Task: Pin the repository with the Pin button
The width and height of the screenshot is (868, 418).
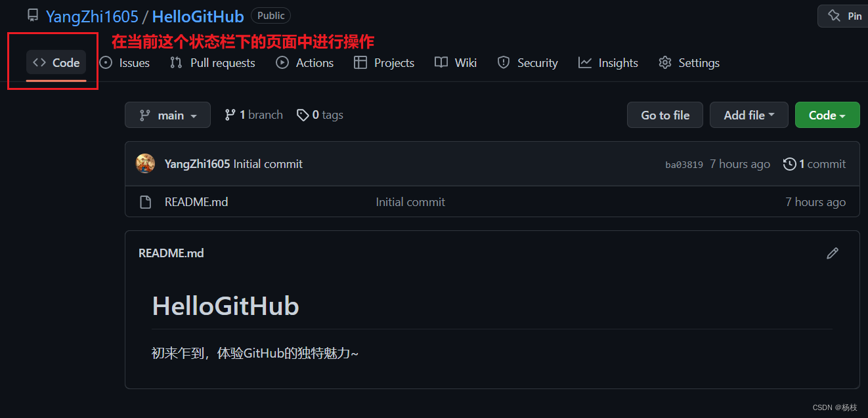Action: click(845, 16)
